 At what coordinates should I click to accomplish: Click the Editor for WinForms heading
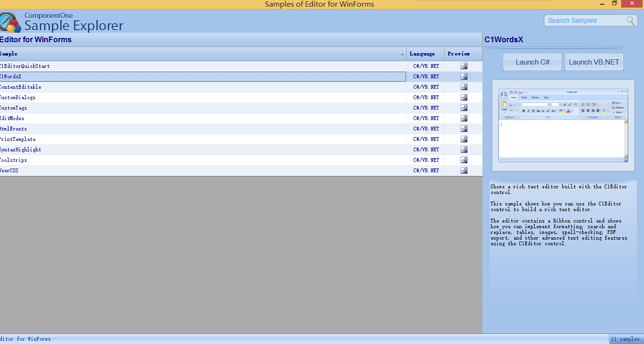[x=36, y=40]
